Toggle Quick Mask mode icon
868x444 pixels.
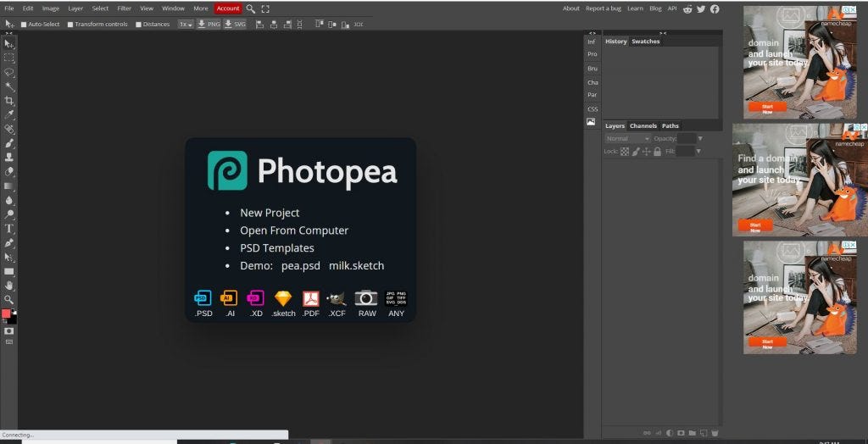tap(8, 331)
